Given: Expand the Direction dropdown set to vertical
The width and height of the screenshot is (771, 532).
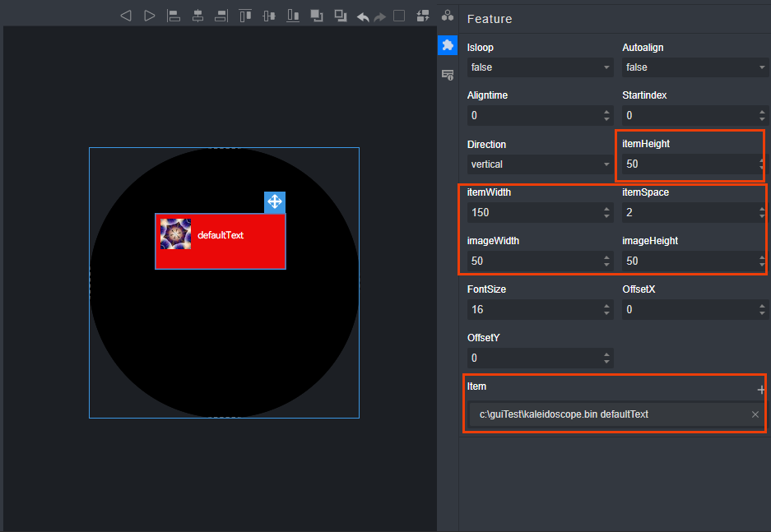Looking at the screenshot, I should coord(540,164).
